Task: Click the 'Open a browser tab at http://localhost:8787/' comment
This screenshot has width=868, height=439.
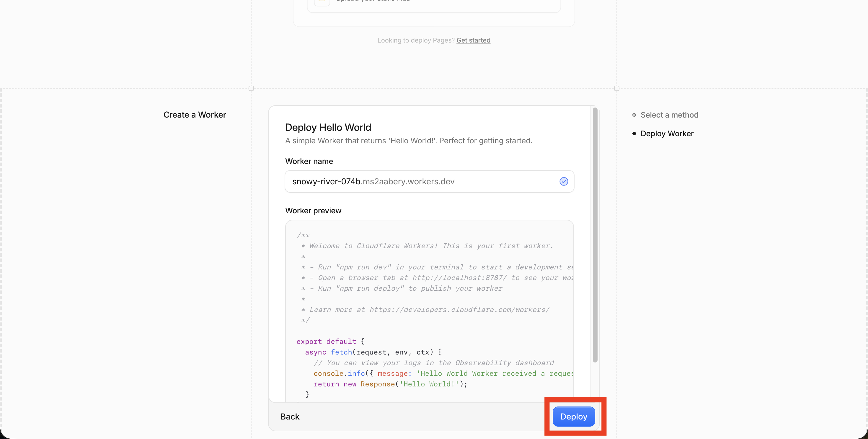Action: (x=437, y=278)
